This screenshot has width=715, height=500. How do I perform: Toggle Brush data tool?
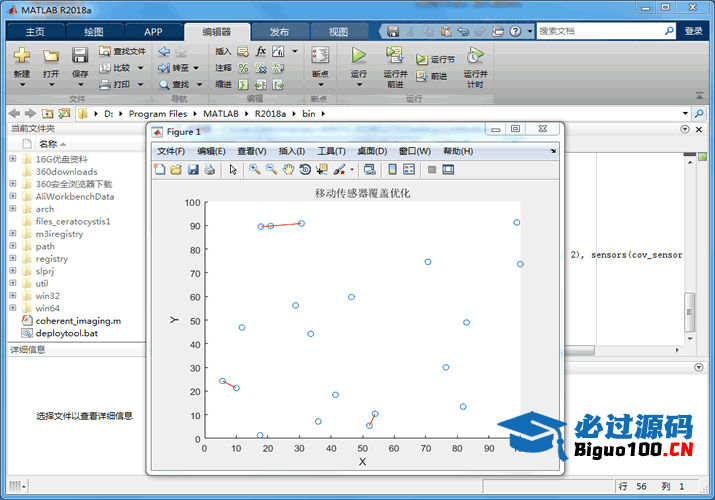339,170
